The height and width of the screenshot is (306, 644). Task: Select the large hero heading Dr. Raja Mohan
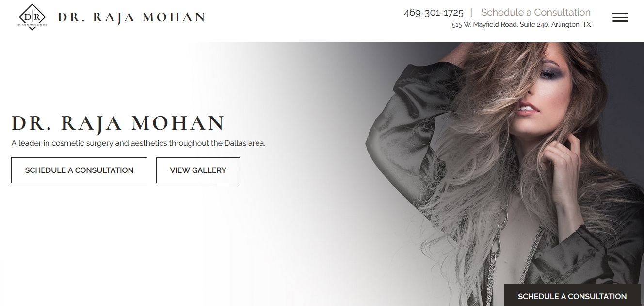[x=118, y=123]
